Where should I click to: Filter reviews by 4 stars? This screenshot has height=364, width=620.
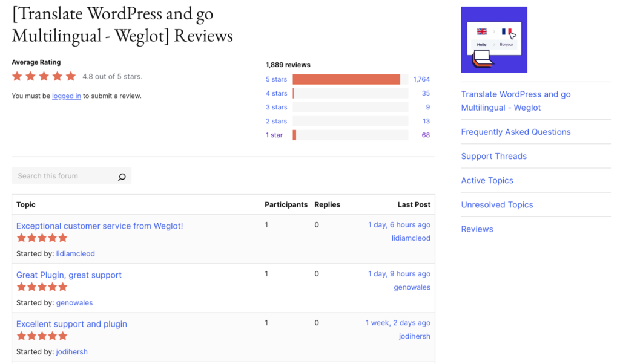click(276, 93)
